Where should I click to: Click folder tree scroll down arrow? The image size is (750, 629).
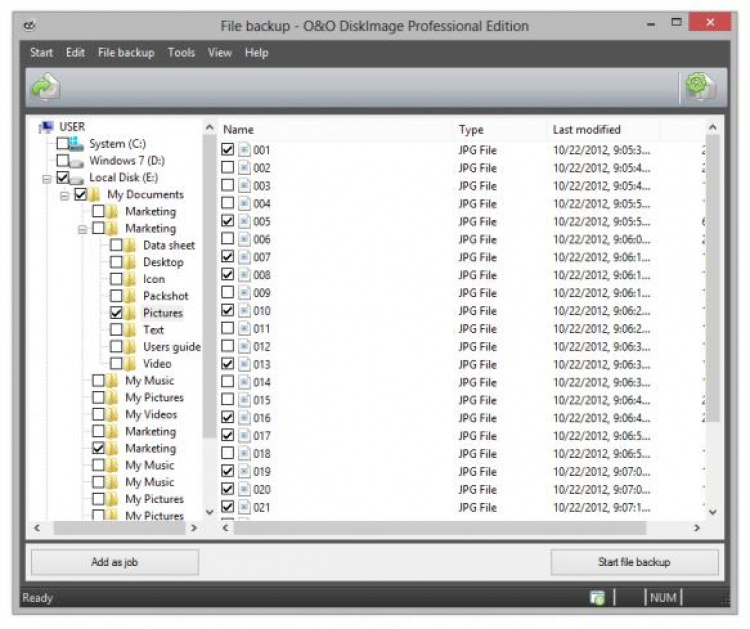click(x=210, y=512)
